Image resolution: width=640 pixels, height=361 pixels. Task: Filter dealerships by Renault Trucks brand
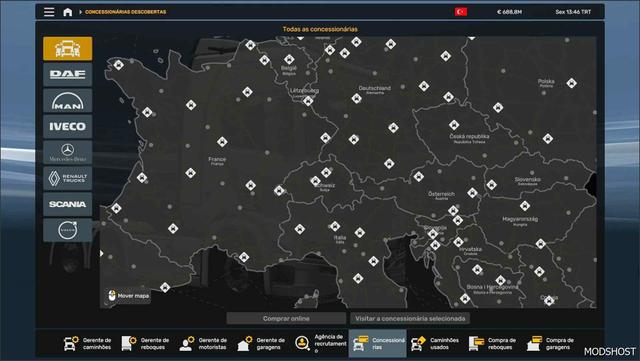click(x=68, y=178)
